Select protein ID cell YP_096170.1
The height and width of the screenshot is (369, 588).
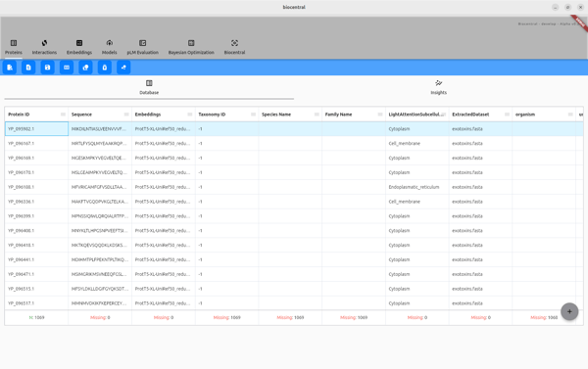36,172
